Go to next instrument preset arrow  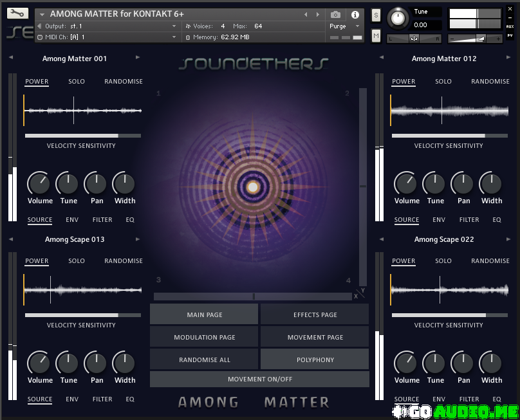tap(318, 15)
